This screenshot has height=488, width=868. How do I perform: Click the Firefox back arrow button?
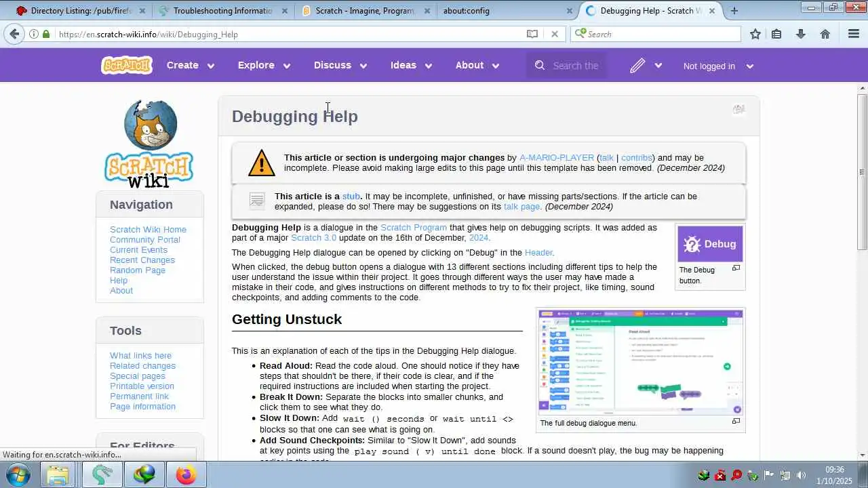click(x=14, y=34)
